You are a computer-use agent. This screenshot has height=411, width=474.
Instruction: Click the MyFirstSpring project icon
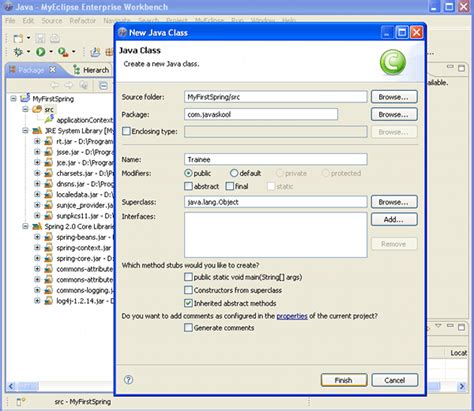tap(25, 98)
